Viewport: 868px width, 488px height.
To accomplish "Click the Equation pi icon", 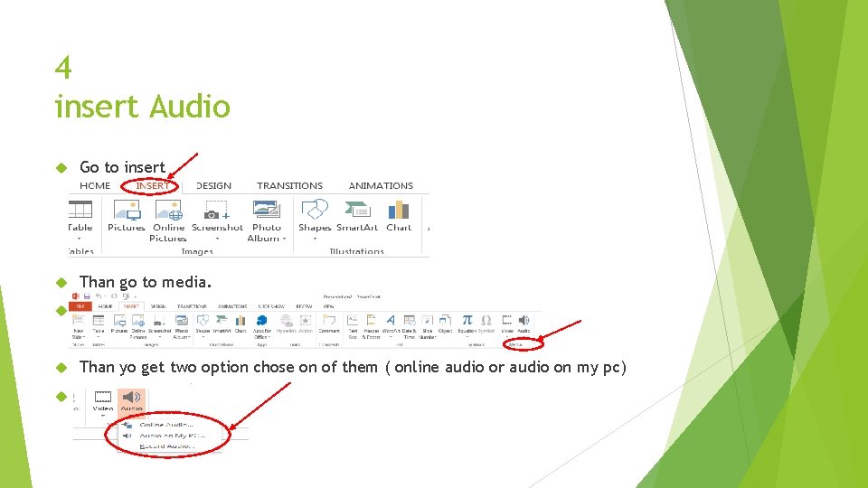I will point(467,320).
